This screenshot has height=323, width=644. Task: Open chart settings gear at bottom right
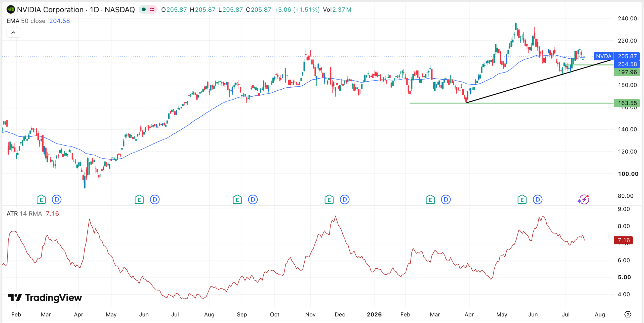coord(628,314)
